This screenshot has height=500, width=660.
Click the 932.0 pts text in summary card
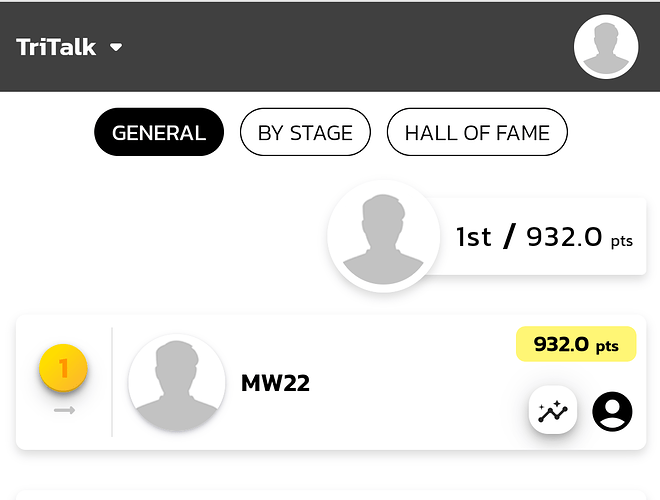580,237
